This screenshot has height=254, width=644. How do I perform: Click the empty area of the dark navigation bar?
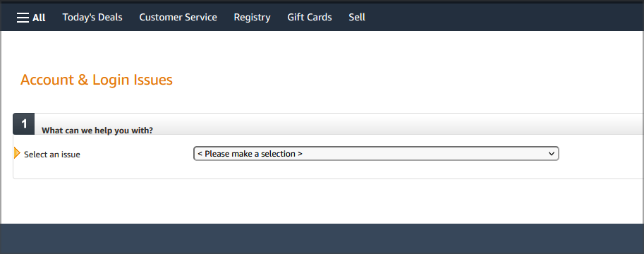(x=504, y=17)
